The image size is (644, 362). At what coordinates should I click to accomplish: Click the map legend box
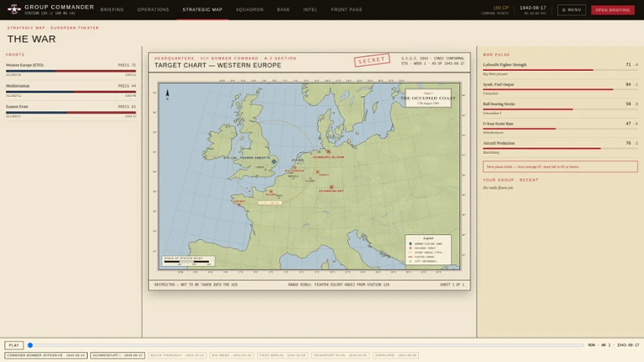click(428, 249)
